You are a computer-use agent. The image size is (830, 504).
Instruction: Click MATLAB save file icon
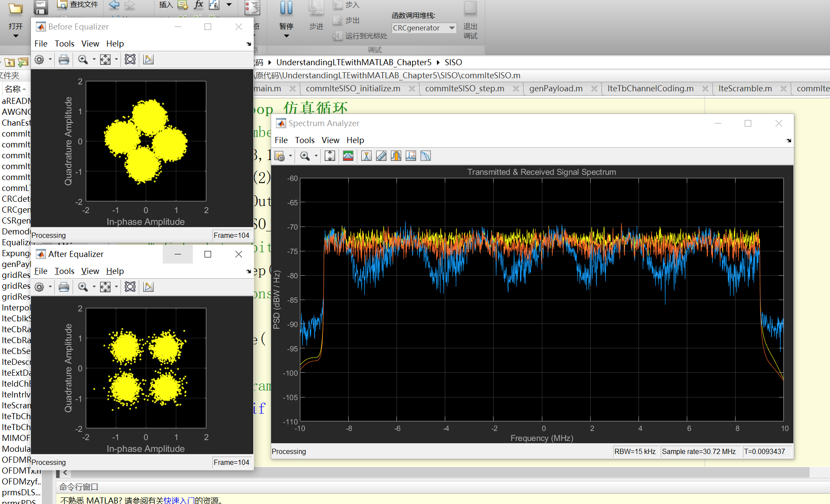pos(41,7)
